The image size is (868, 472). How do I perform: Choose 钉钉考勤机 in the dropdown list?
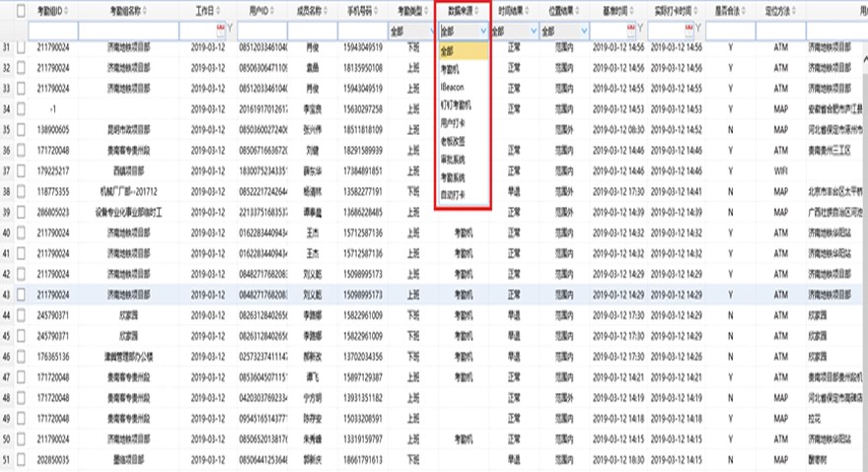tap(456, 104)
